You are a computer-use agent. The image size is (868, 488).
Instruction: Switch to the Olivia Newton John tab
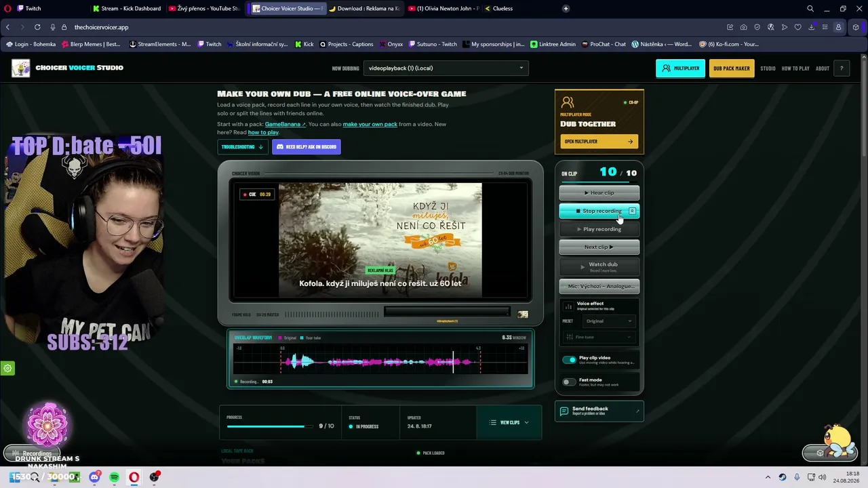pos(443,8)
